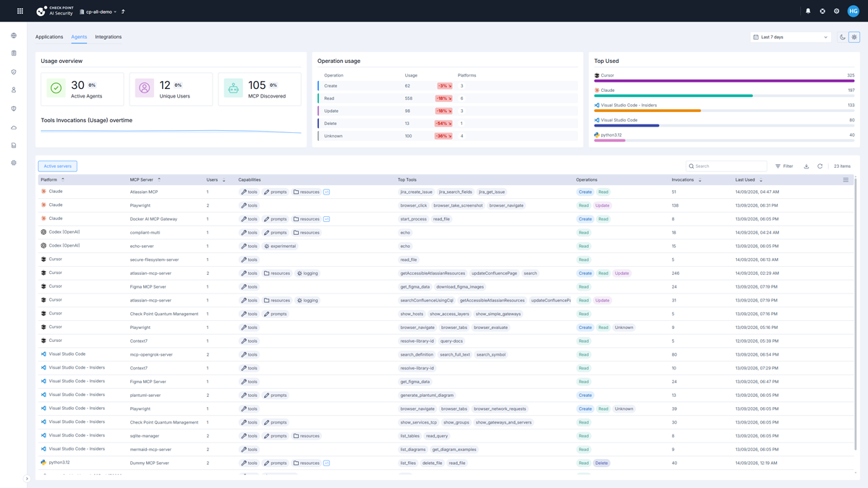Click the Visual Studio Code - Insiders orange bar
The width and height of the screenshot is (868, 488).
point(647,111)
